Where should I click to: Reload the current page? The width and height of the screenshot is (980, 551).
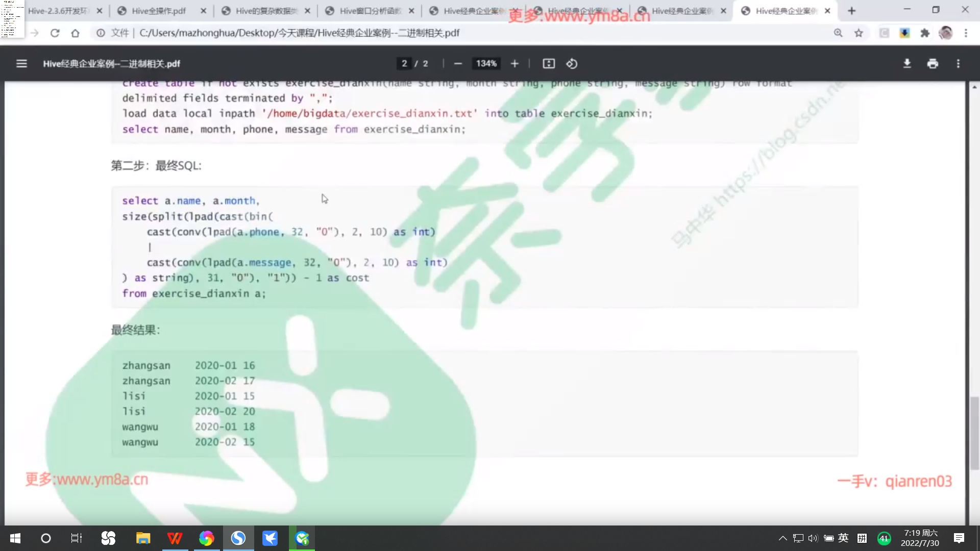[x=55, y=33]
